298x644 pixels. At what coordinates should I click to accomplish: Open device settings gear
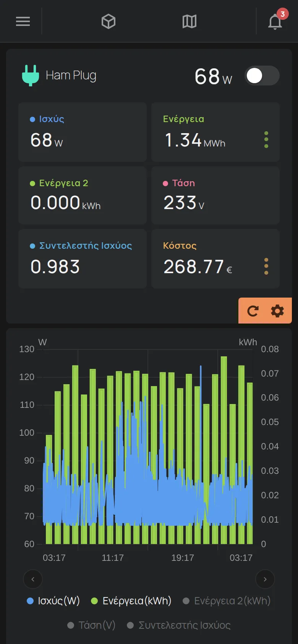277,311
